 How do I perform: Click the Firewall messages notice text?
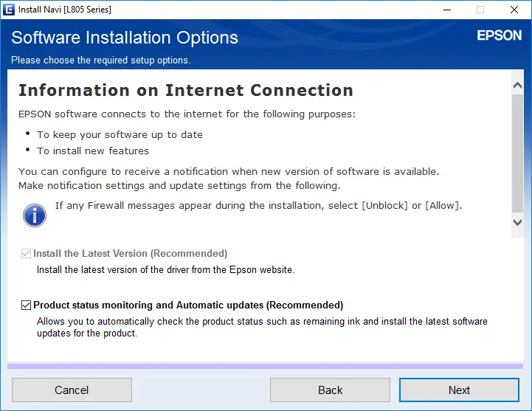(x=258, y=205)
